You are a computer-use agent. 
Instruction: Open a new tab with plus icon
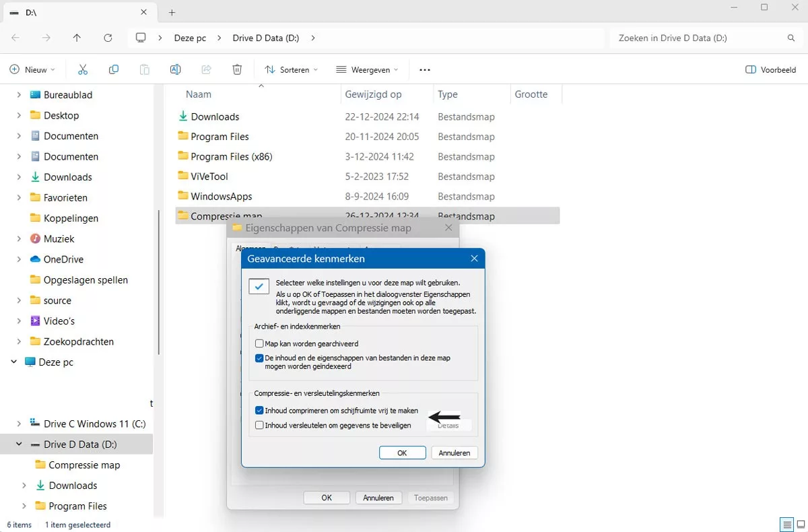click(172, 12)
